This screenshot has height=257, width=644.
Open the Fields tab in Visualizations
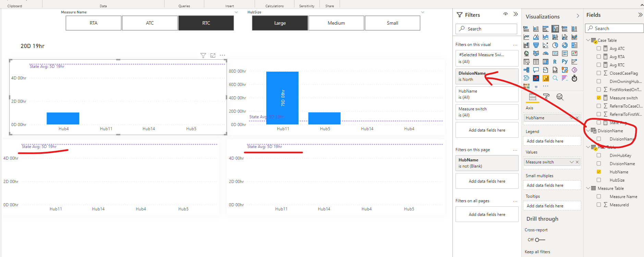(533, 97)
